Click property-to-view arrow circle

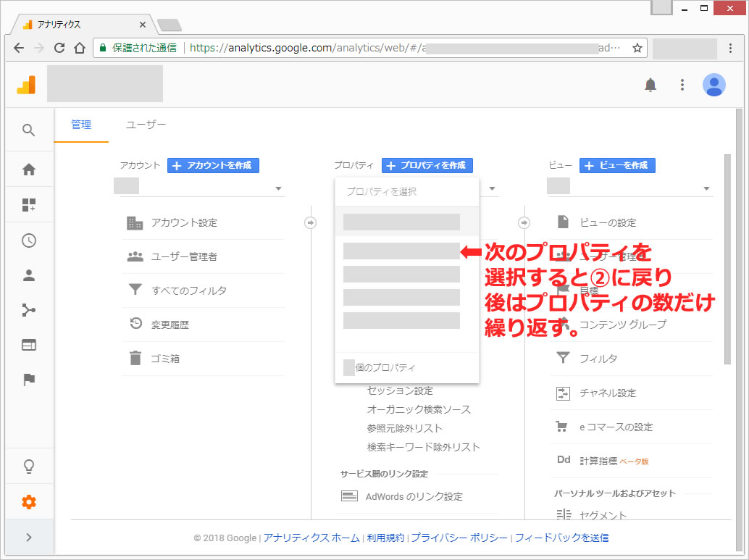pyautogui.click(x=524, y=222)
